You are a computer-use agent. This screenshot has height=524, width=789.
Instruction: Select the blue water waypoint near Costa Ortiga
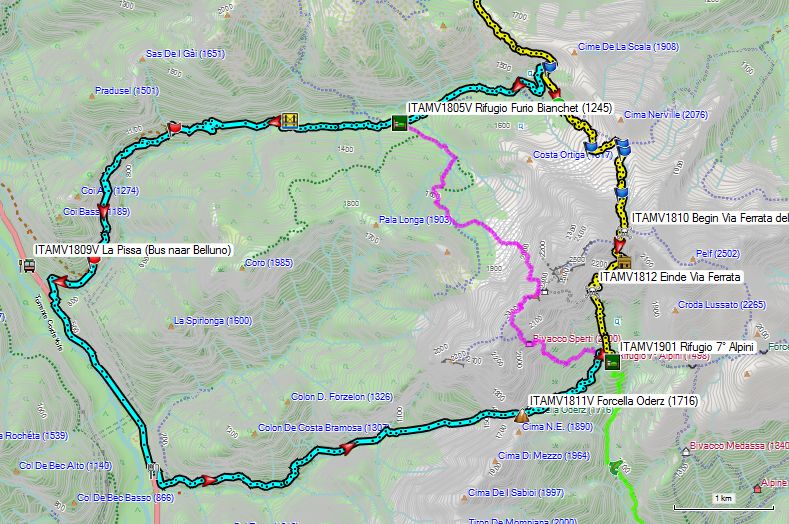point(591,146)
